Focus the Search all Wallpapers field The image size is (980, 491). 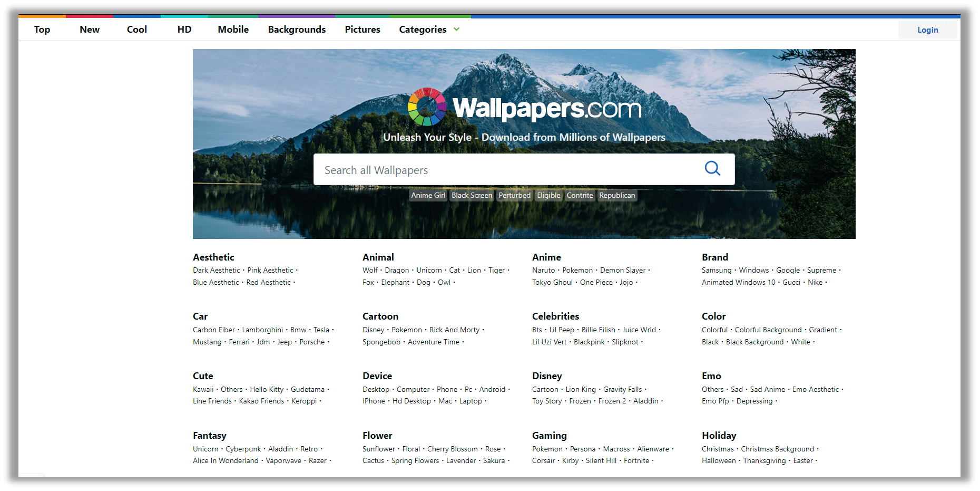(x=524, y=169)
